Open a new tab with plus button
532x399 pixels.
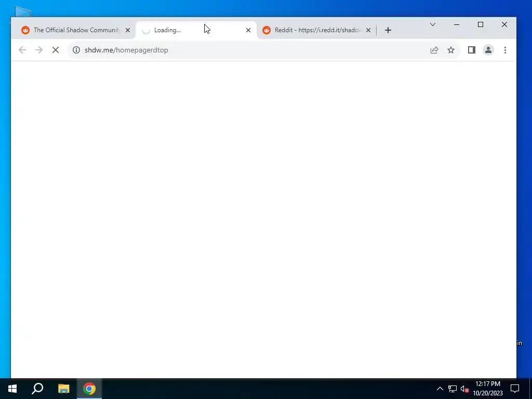pos(388,30)
